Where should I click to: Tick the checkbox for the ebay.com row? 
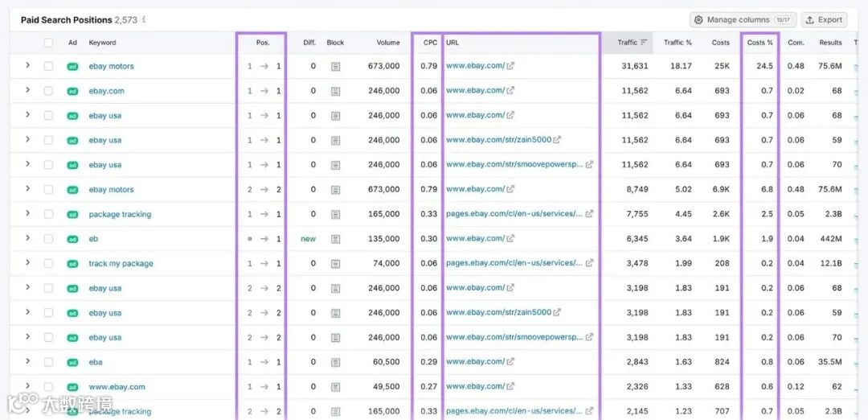tap(49, 91)
